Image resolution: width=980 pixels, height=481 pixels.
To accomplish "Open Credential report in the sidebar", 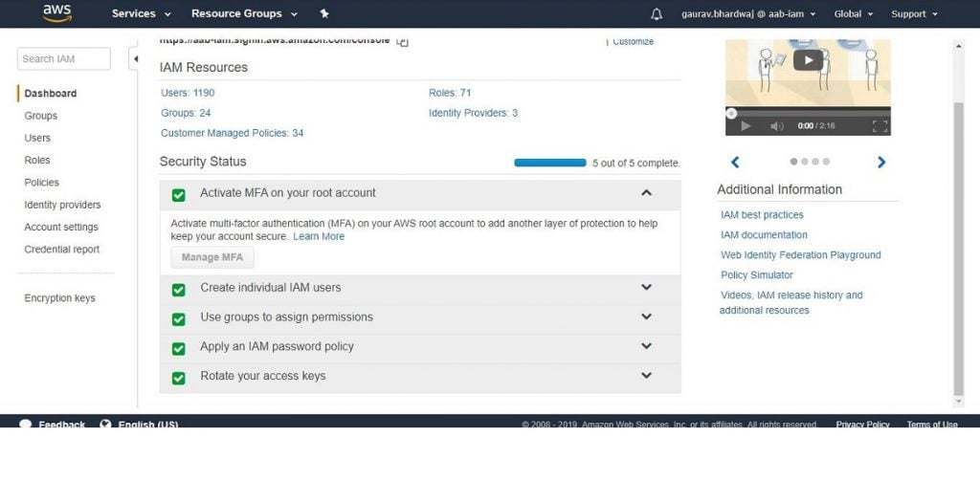I will [x=62, y=250].
